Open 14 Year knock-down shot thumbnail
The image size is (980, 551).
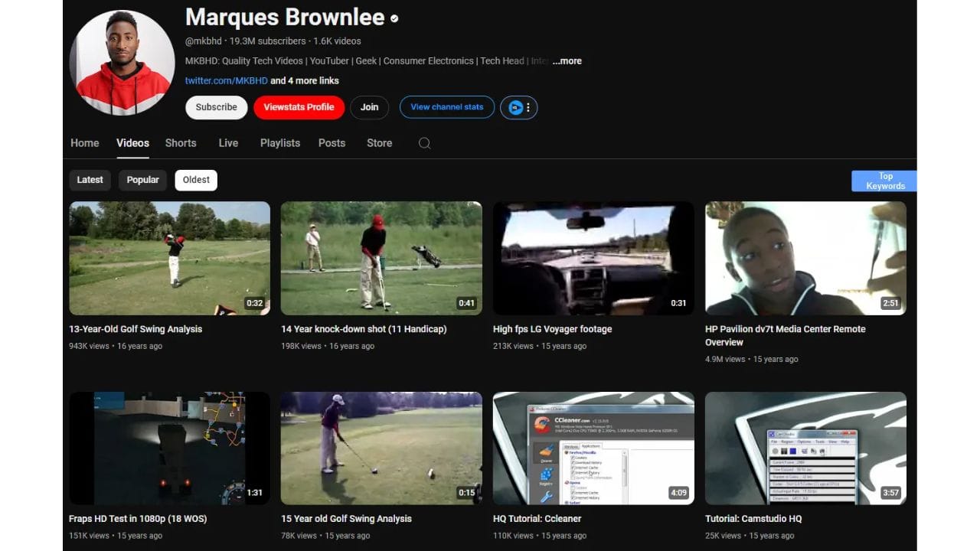pos(381,258)
